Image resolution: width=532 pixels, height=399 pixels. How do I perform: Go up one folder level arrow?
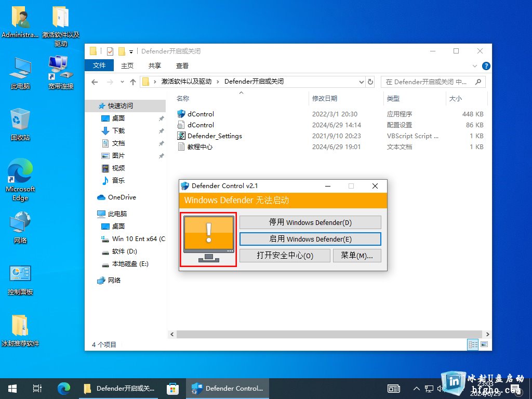tap(133, 82)
